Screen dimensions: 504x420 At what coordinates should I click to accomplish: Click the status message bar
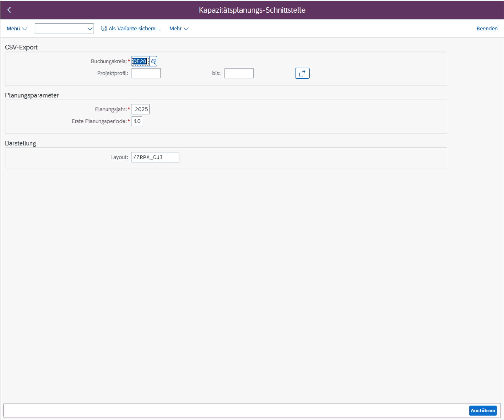click(x=235, y=410)
